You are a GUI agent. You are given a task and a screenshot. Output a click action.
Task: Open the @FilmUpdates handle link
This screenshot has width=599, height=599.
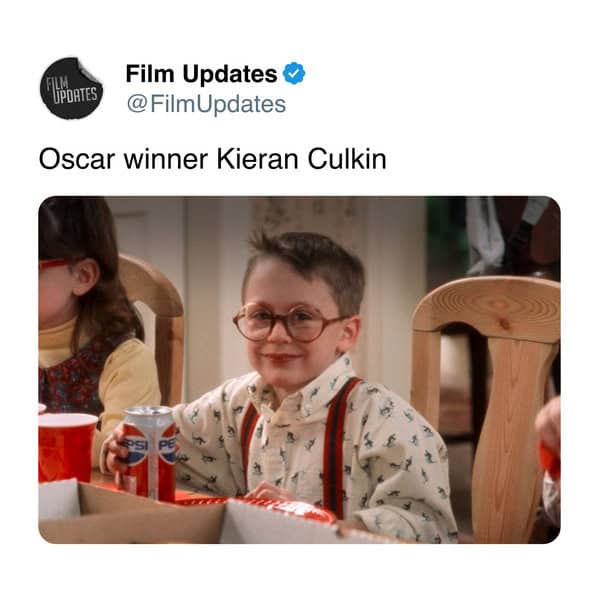(206, 104)
